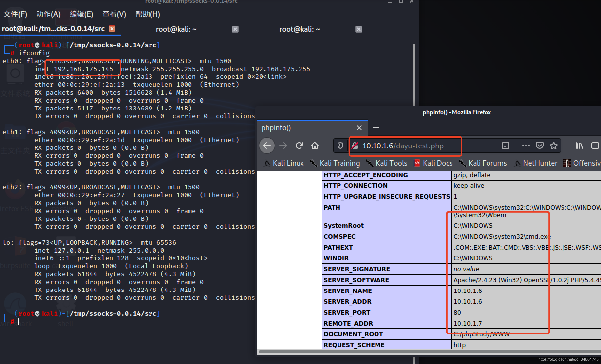Toggle reader view icon in address bar
Image resolution: width=601 pixels, height=364 pixels.
(506, 146)
